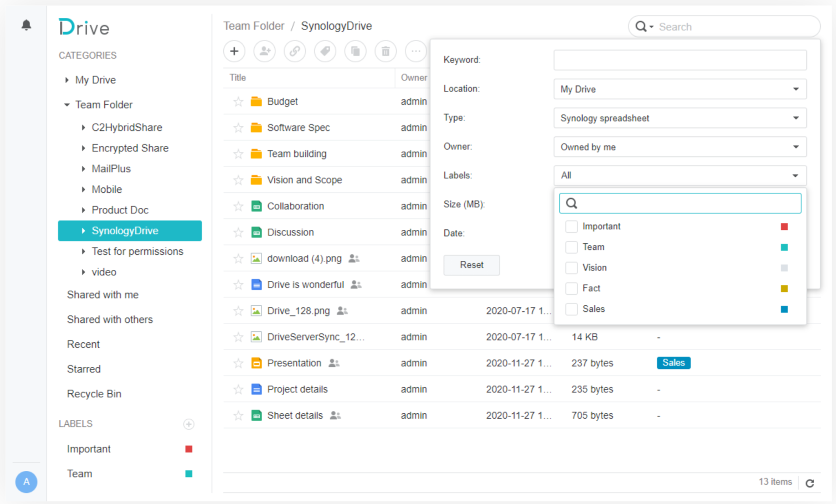Click the Collaboration spreadsheet icon
This screenshot has width=836, height=504.
coord(256,206)
